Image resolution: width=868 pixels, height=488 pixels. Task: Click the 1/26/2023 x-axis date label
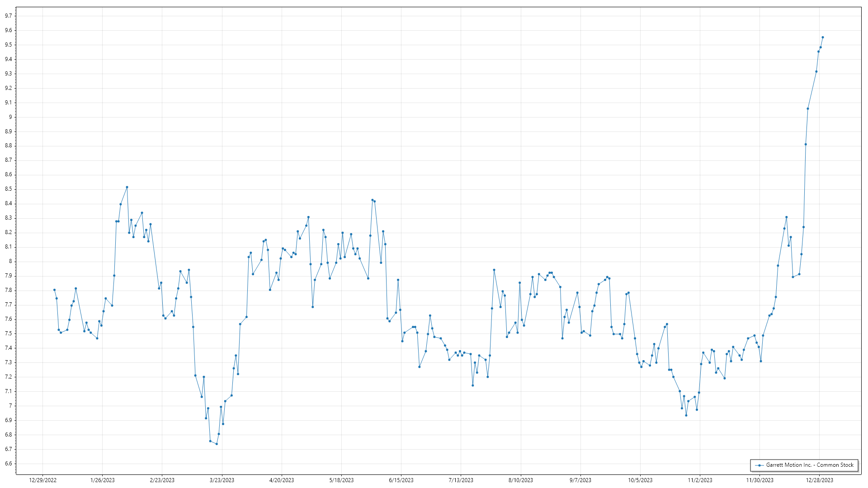click(102, 480)
